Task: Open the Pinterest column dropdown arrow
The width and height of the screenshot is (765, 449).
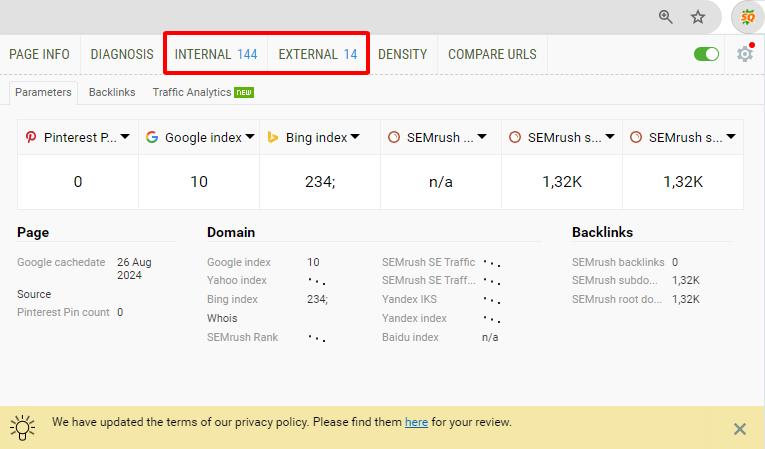Action: [x=125, y=137]
